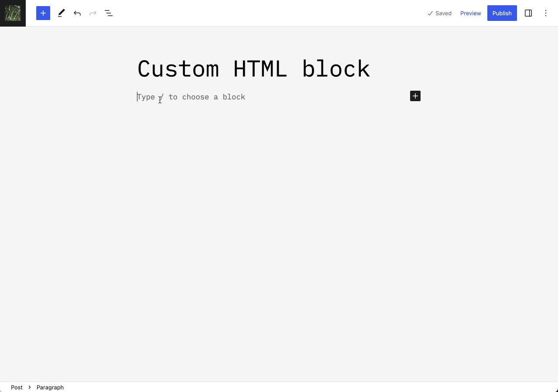Open the block inserter with the blue plus icon

(x=43, y=13)
